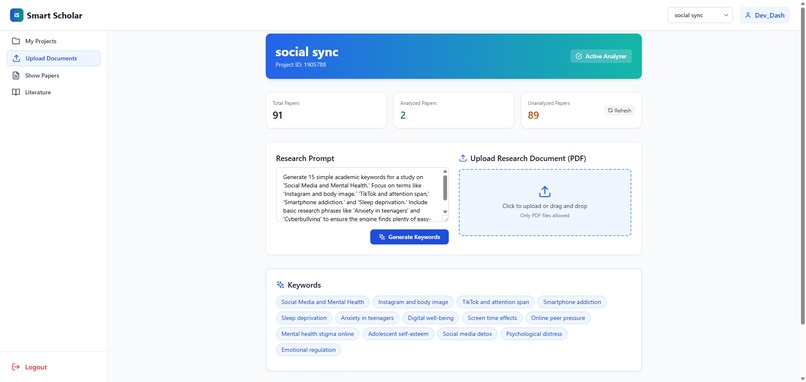This screenshot has width=806, height=382.
Task: Click the PDF upload drop zone
Action: point(545,203)
